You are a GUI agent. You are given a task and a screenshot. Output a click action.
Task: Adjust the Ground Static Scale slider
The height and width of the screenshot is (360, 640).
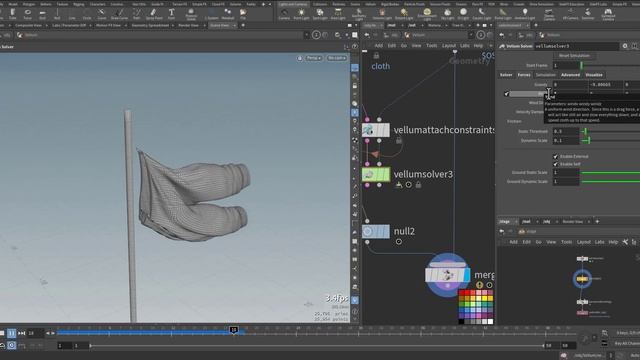tap(610, 173)
